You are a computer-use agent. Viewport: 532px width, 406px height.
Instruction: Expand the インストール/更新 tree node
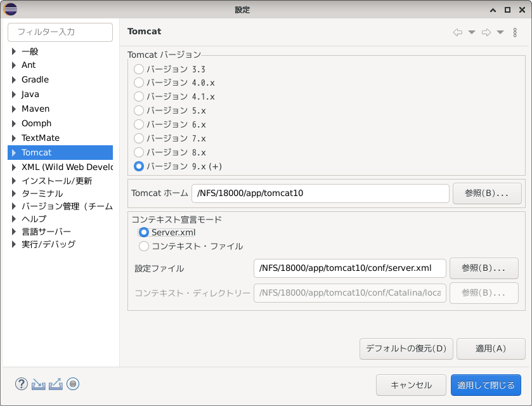pyautogui.click(x=13, y=181)
